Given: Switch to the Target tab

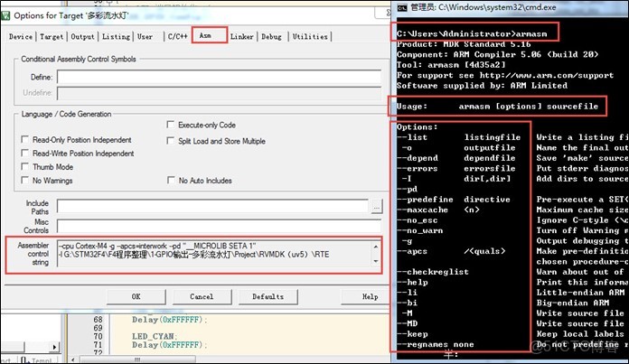Looking at the screenshot, I should coord(52,36).
